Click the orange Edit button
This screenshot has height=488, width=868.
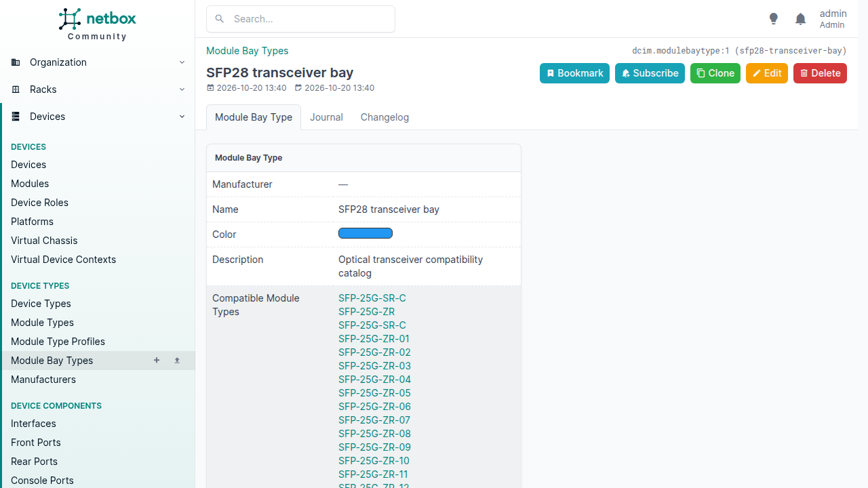coord(767,73)
